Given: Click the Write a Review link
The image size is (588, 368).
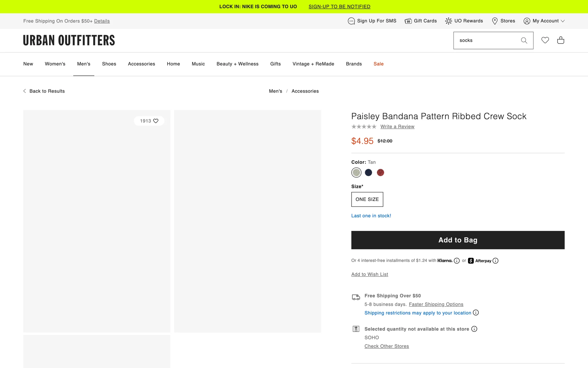Looking at the screenshot, I should pyautogui.click(x=397, y=127).
